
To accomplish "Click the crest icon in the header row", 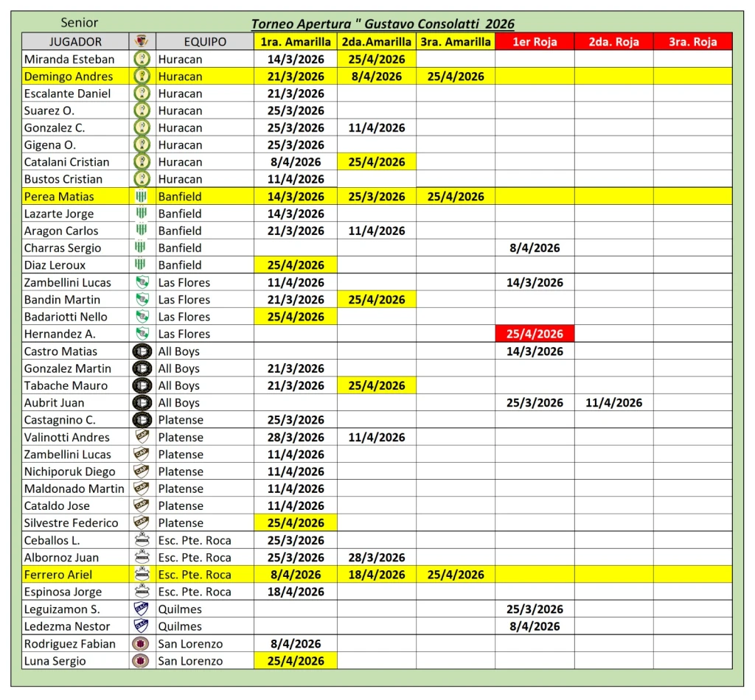I will [x=142, y=41].
